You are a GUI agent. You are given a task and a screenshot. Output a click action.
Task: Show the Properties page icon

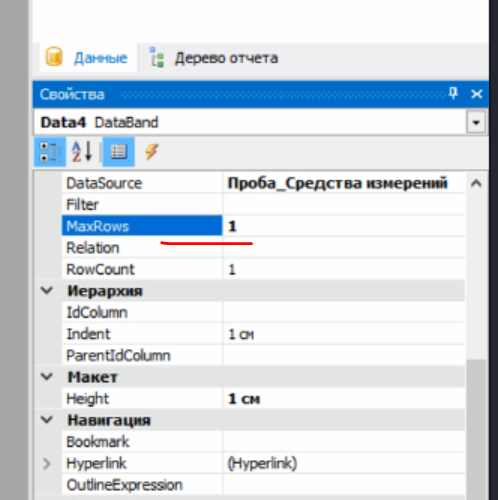119,152
